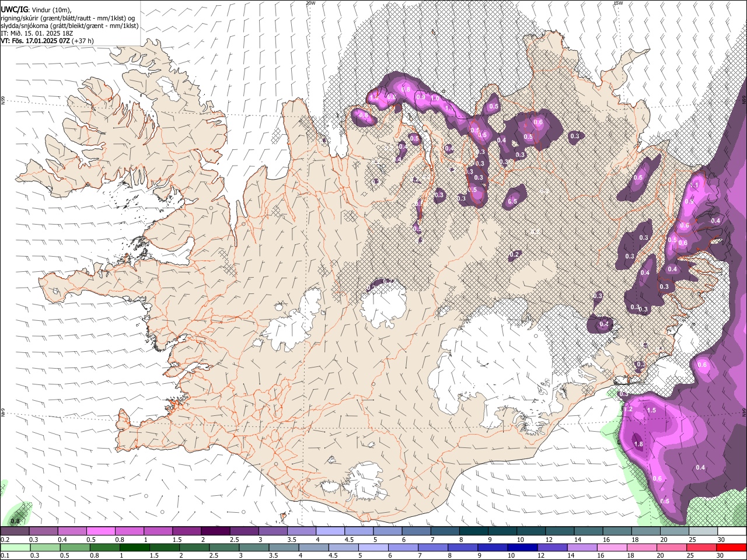Select the light periwinkle 4 swatch in top row

330,531
